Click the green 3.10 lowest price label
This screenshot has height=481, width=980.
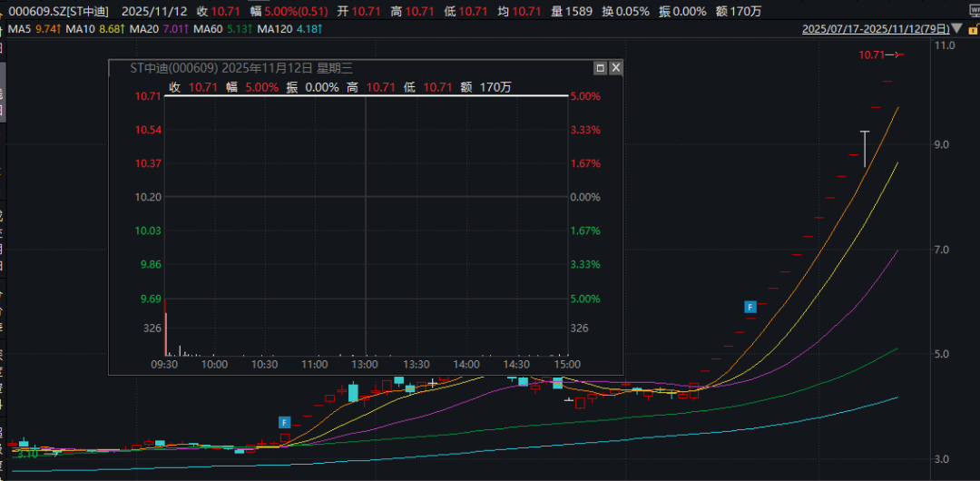[27, 454]
